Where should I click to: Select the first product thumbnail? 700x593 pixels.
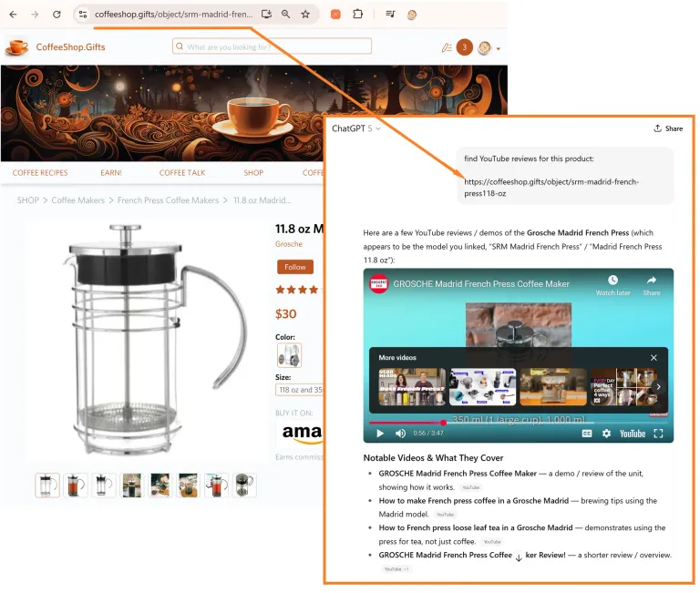click(47, 485)
